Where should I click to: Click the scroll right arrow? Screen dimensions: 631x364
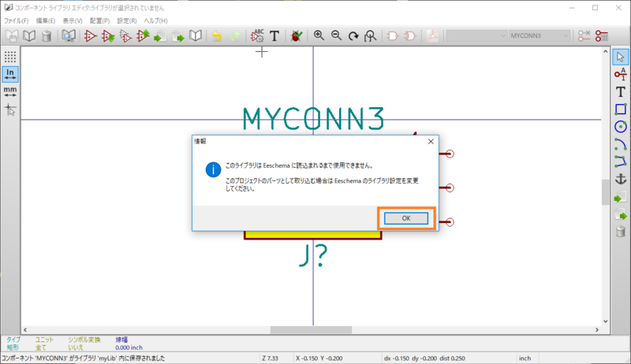(x=597, y=330)
